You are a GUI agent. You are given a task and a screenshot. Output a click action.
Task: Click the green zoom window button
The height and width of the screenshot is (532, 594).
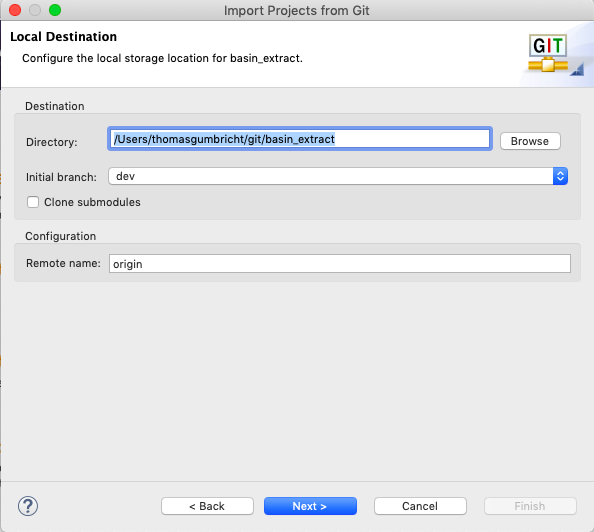pos(55,10)
